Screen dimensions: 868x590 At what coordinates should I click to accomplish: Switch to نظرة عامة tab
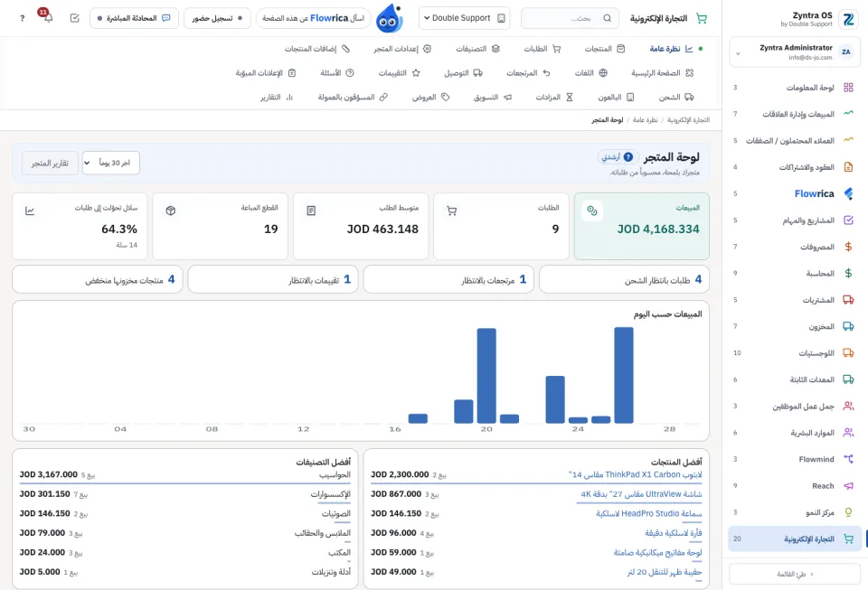click(671, 49)
